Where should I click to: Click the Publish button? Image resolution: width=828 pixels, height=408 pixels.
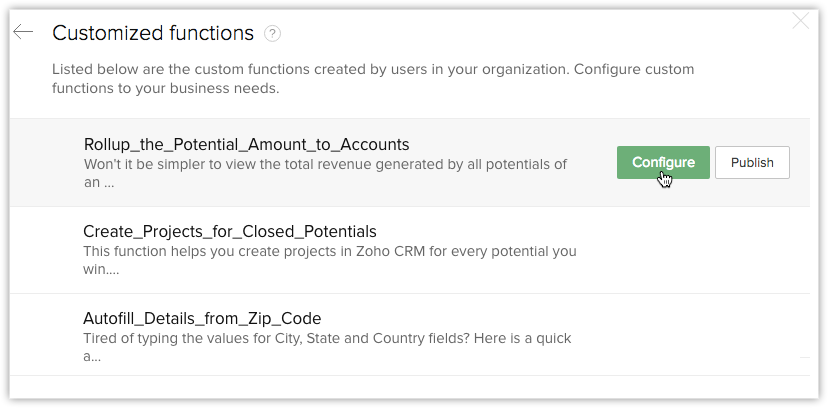(x=752, y=162)
